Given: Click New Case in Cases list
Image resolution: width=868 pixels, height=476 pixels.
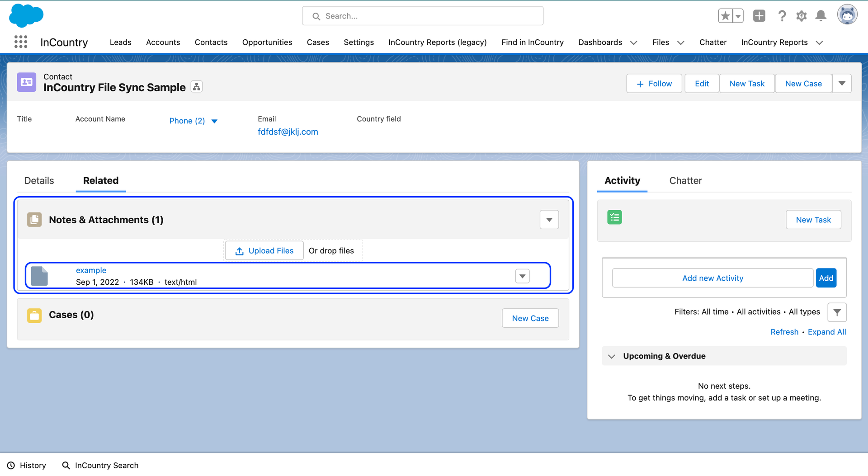Looking at the screenshot, I should pyautogui.click(x=530, y=318).
